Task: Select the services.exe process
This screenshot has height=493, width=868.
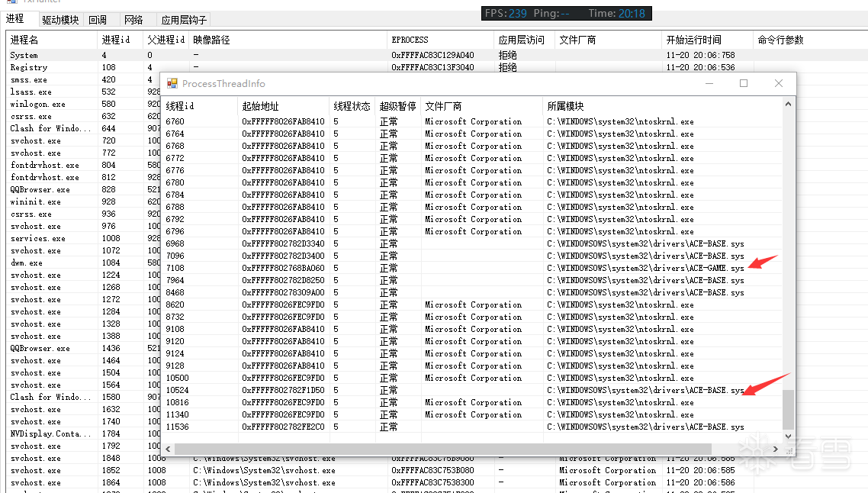Action: [x=83, y=238]
